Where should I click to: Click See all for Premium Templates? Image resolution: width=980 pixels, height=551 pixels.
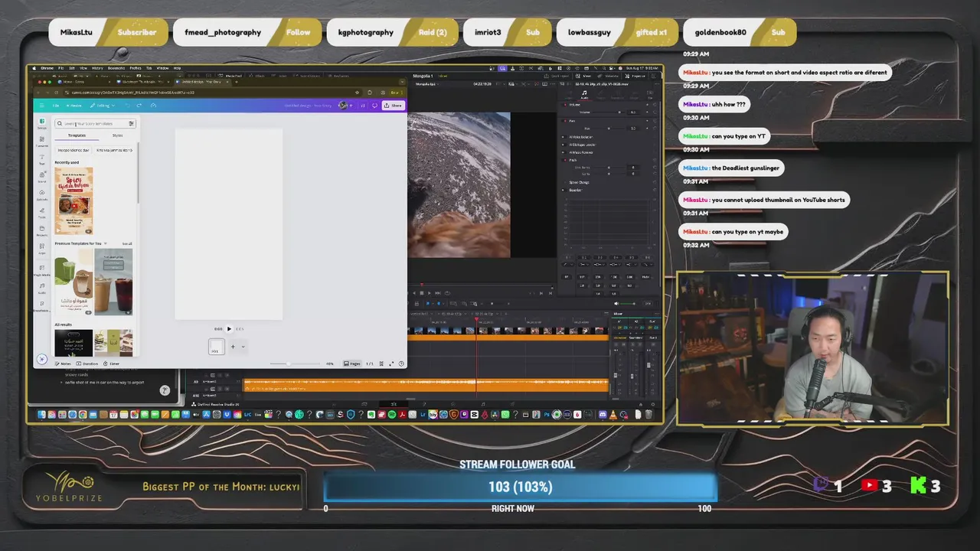tap(127, 243)
